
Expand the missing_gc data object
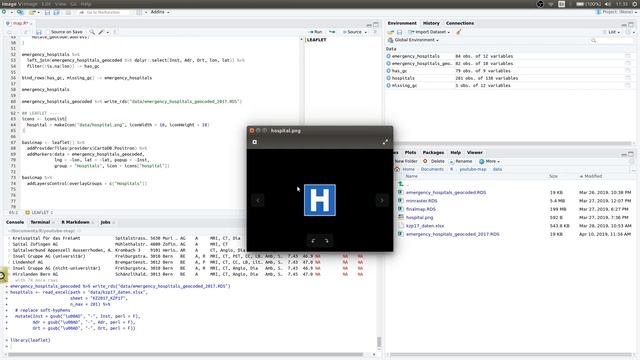389,85
